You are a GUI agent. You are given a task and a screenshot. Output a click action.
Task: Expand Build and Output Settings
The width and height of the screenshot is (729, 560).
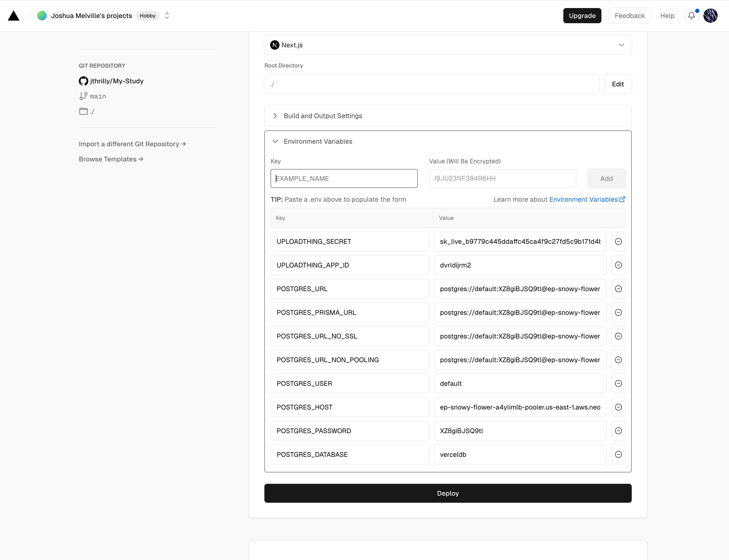pos(322,116)
